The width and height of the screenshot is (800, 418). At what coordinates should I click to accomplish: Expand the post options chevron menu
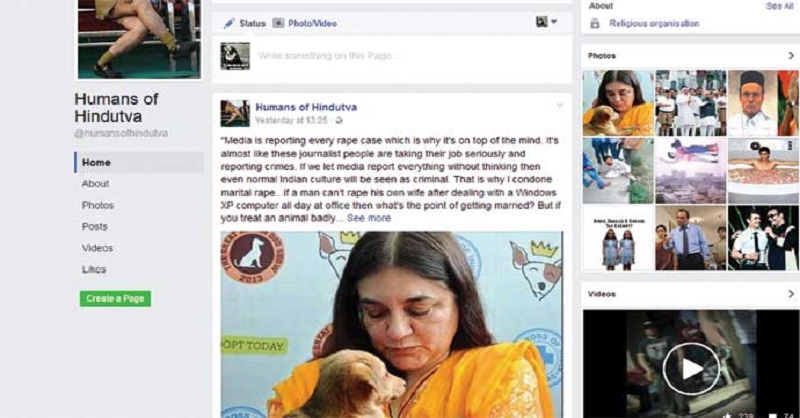pyautogui.click(x=560, y=106)
